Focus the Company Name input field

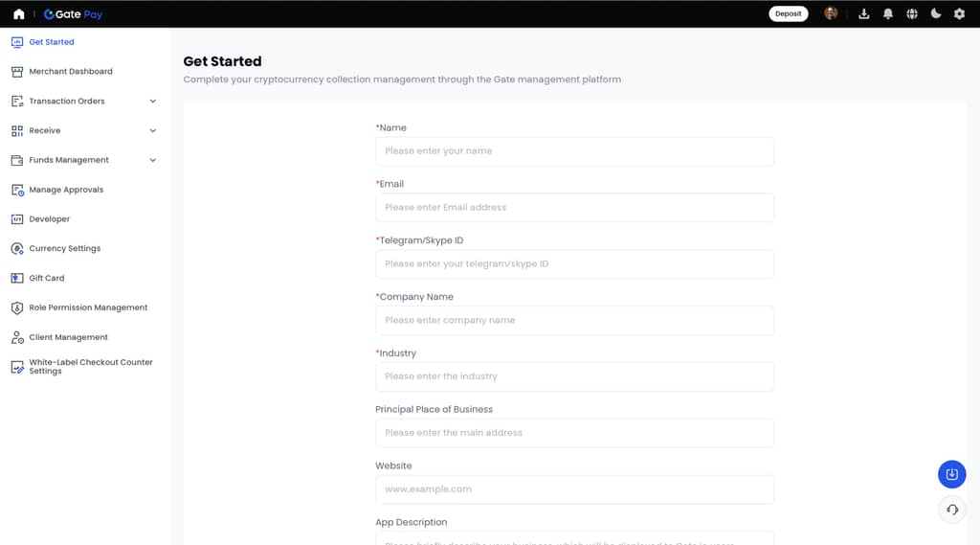point(574,321)
